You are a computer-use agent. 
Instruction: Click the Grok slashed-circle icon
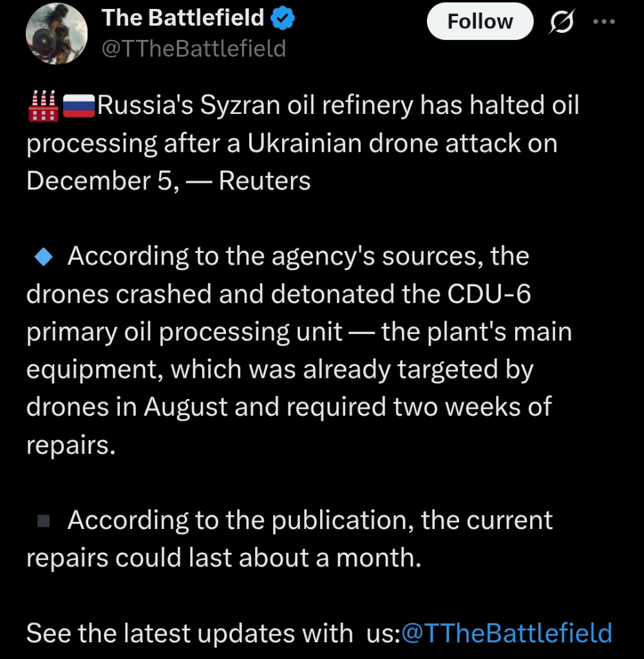(x=560, y=23)
